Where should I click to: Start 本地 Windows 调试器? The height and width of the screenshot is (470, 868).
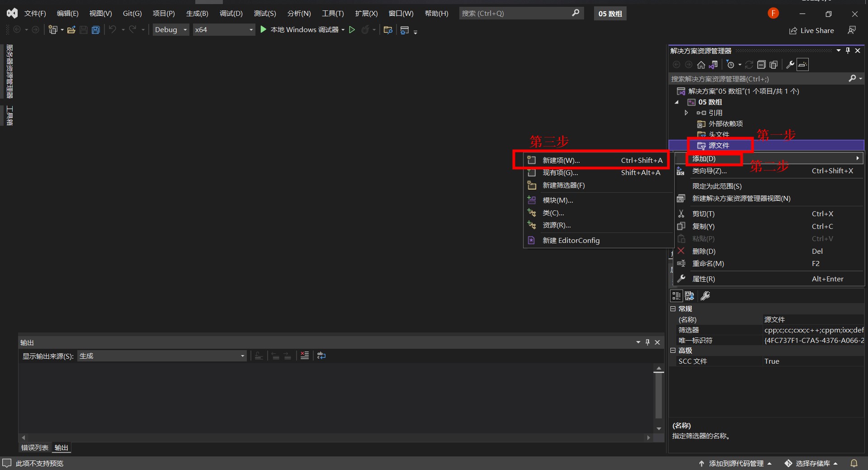[x=299, y=30]
